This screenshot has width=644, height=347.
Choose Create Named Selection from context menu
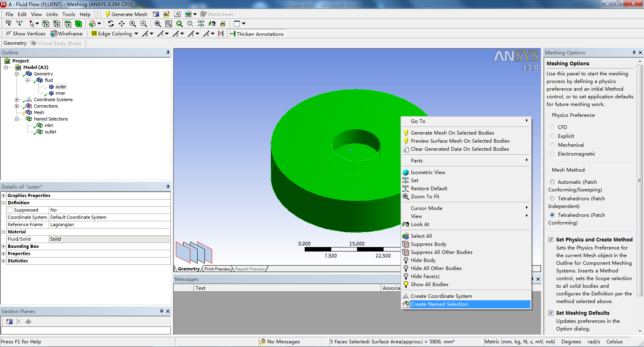[x=466, y=304]
